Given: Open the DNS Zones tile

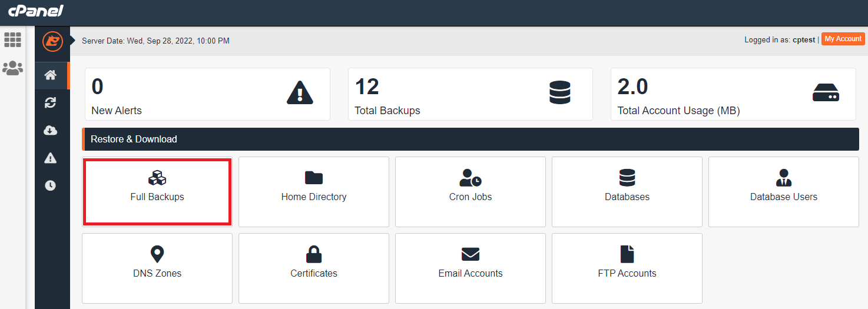Looking at the screenshot, I should click(157, 268).
